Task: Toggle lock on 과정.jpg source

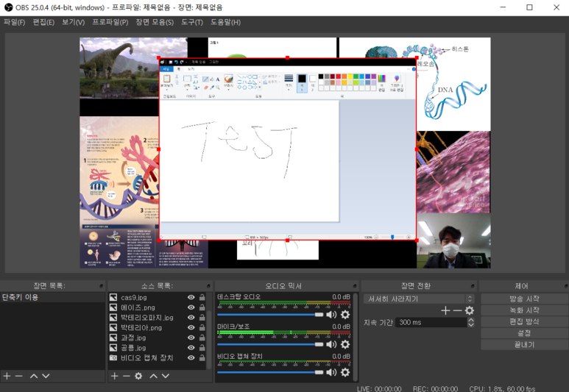Action: point(202,338)
